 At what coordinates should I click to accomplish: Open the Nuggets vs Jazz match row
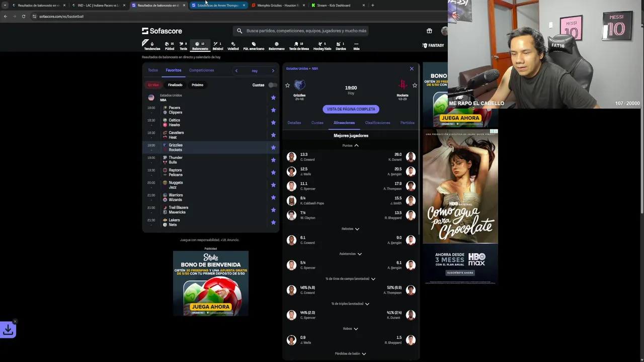pos(210,185)
